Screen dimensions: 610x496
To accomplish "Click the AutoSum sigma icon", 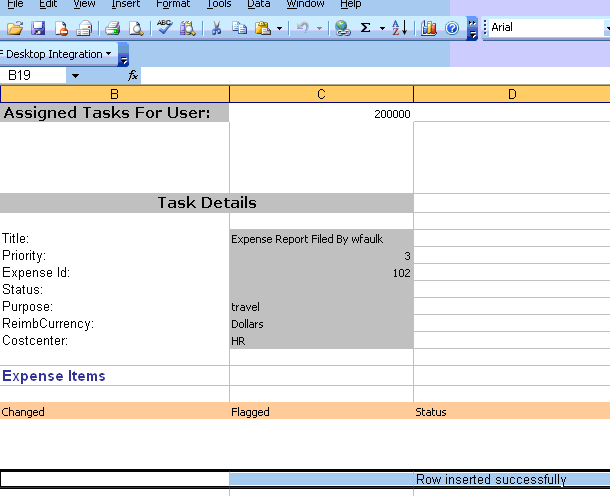I will 365,28.
